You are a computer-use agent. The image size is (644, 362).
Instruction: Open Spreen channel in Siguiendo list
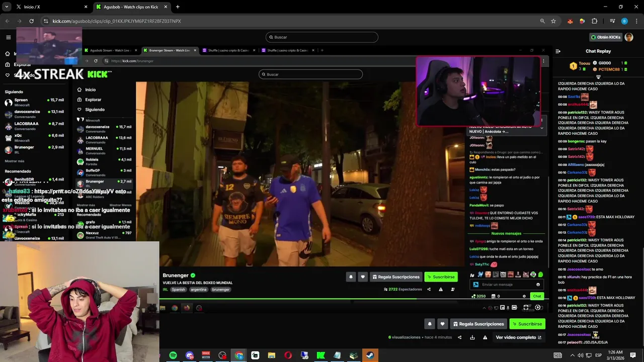click(x=34, y=102)
